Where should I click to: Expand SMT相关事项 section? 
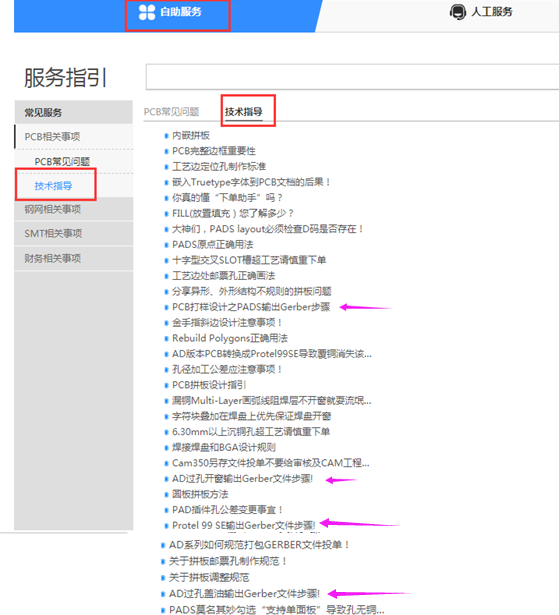[x=74, y=234]
